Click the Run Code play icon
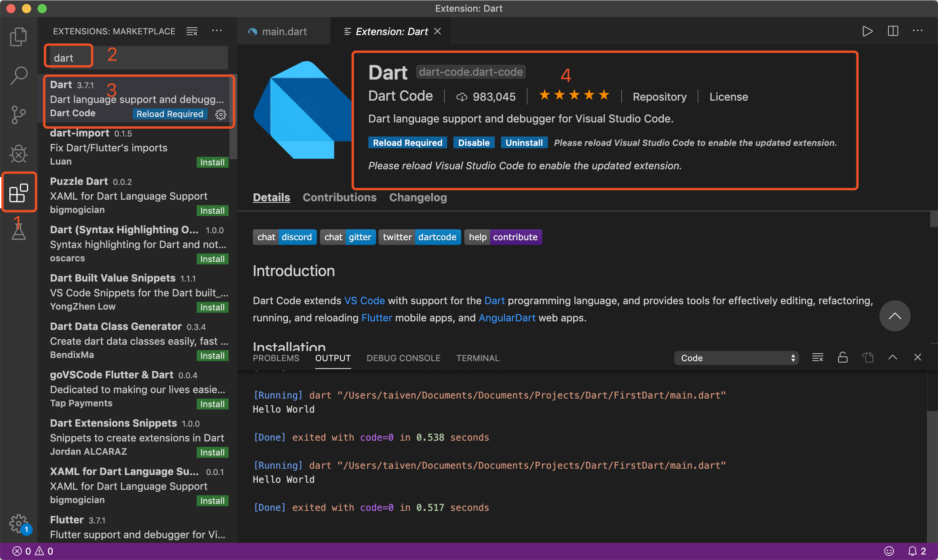Viewport: 938px width, 560px height. point(867,31)
